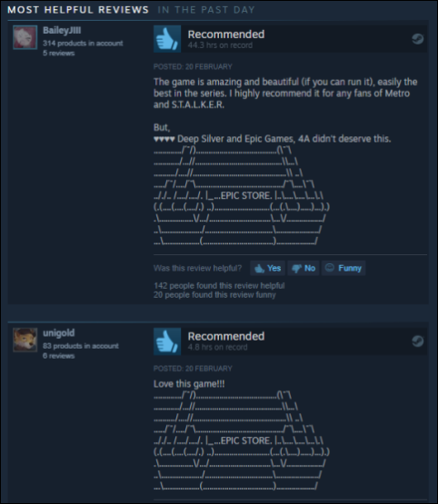Screen dimensions: 438x504
Task: Click Steam logo icon on unigold's review
Action: pos(417,341)
